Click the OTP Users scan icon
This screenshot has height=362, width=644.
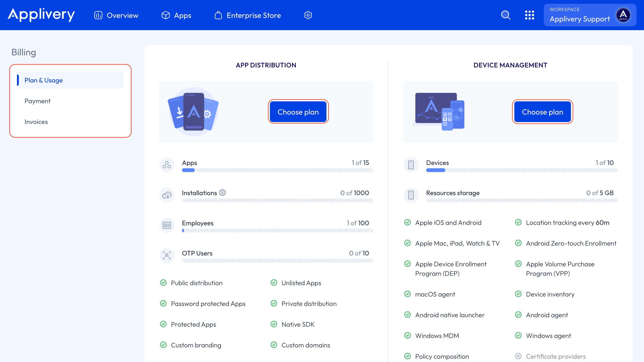pyautogui.click(x=167, y=255)
